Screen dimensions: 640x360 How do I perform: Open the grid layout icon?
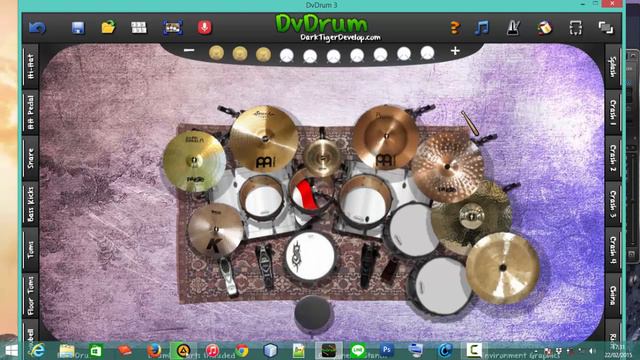[139, 27]
